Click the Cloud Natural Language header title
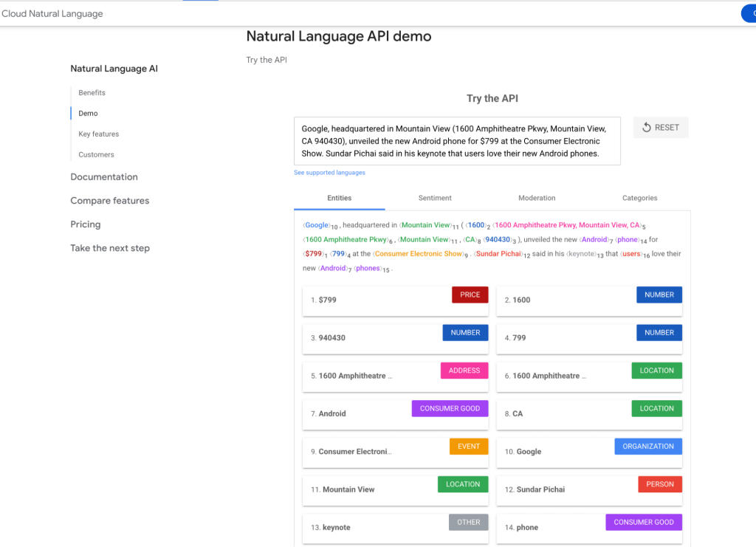The image size is (756, 547). click(52, 13)
